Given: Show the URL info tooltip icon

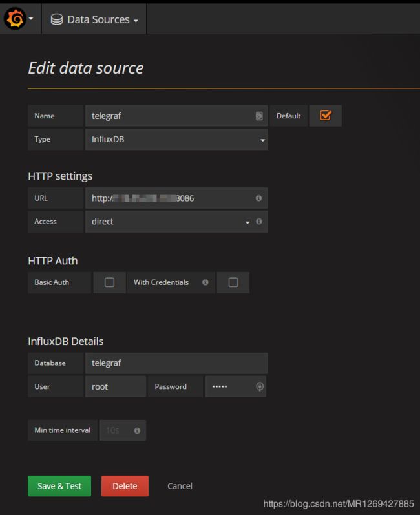Looking at the screenshot, I should coord(258,198).
